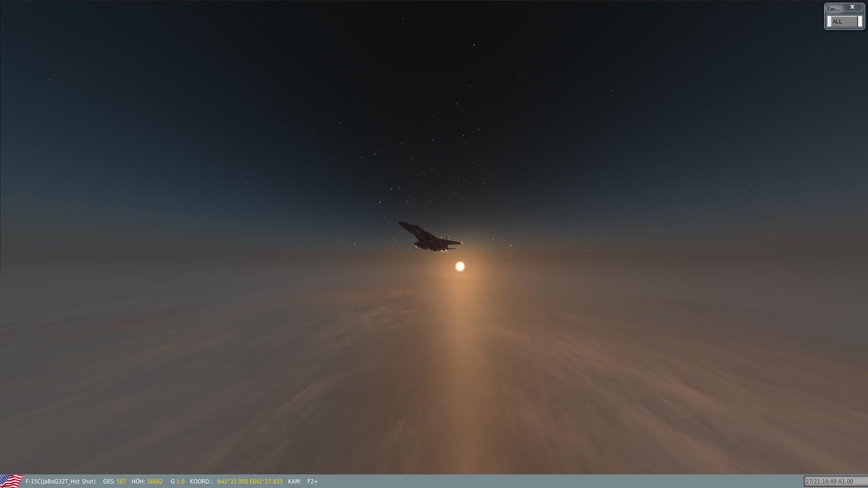Click the HÖH: altitude label
Viewport: 868px width, 488px height.
[x=138, y=482]
